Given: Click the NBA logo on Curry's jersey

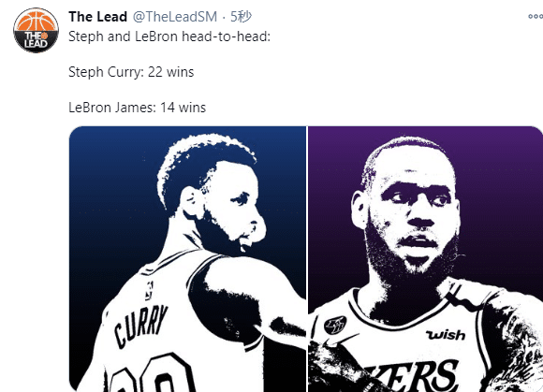Looking at the screenshot, I should [x=150, y=290].
